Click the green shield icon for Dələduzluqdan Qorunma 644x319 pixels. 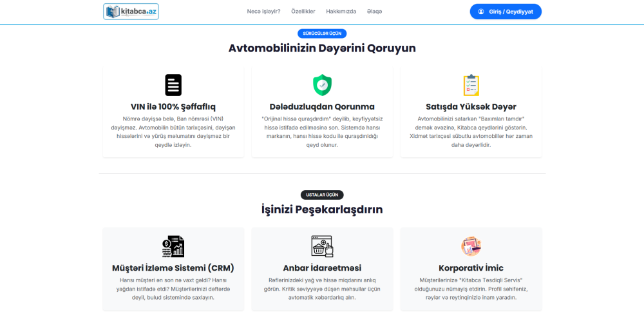322,85
